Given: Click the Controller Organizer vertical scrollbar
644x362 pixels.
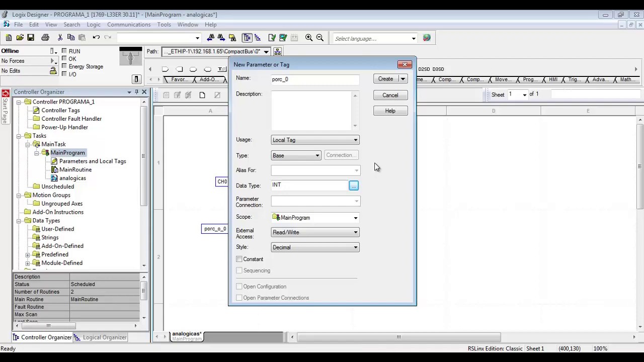Looking at the screenshot, I should 144,184.
